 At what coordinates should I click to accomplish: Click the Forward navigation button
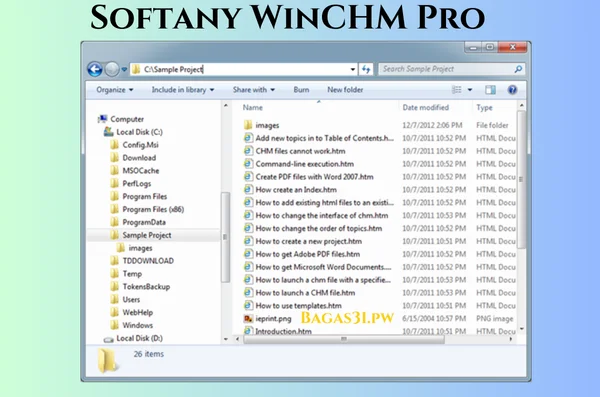112,69
